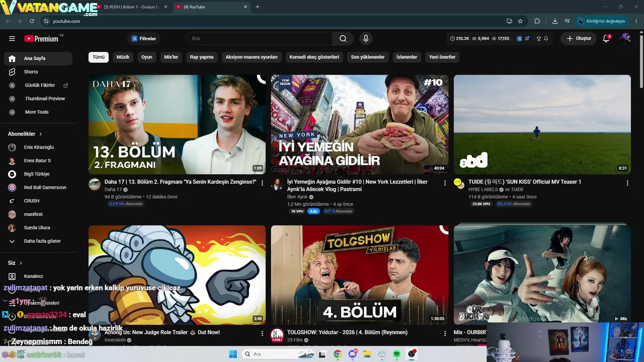Expand the Abonelikler section
Viewport: 644px width, 362px height.
pos(25,134)
